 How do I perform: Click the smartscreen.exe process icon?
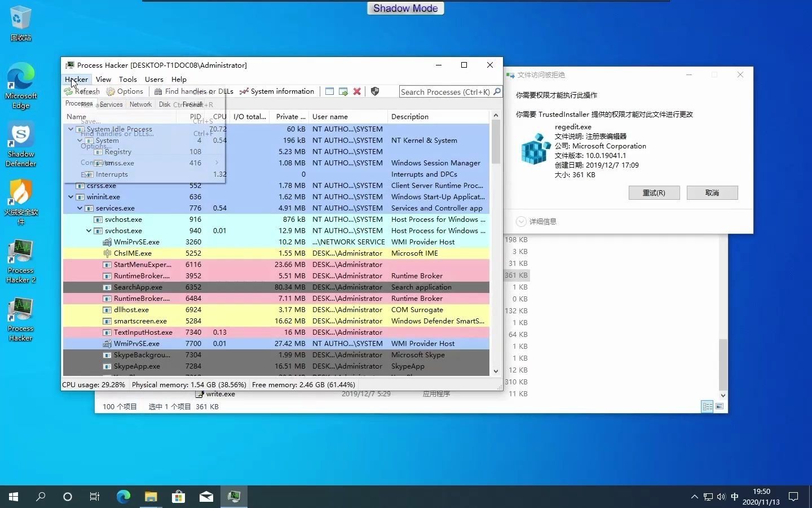click(107, 321)
